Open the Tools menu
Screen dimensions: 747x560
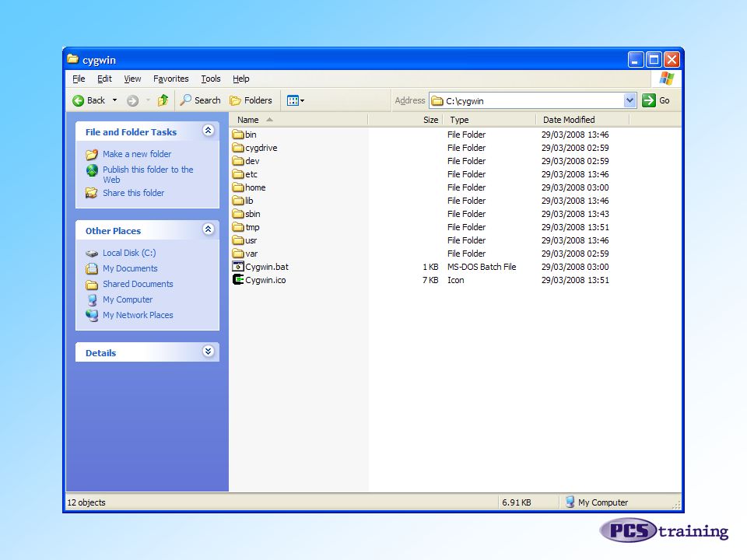(211, 79)
